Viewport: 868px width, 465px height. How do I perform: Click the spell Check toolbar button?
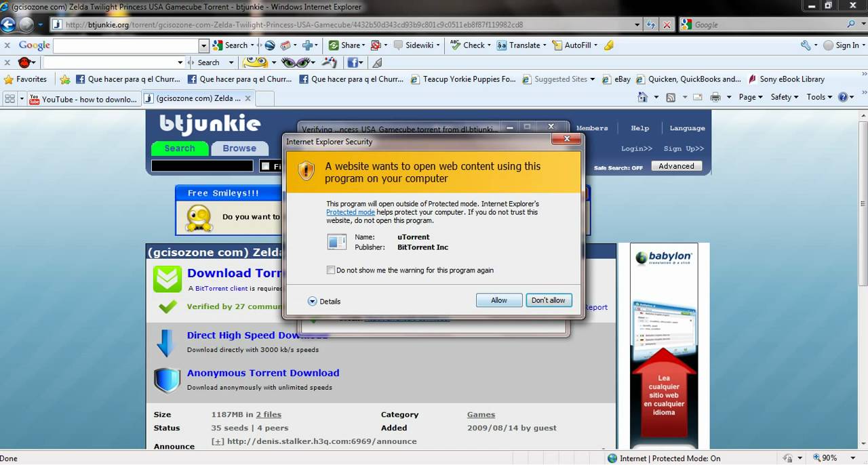tap(469, 45)
